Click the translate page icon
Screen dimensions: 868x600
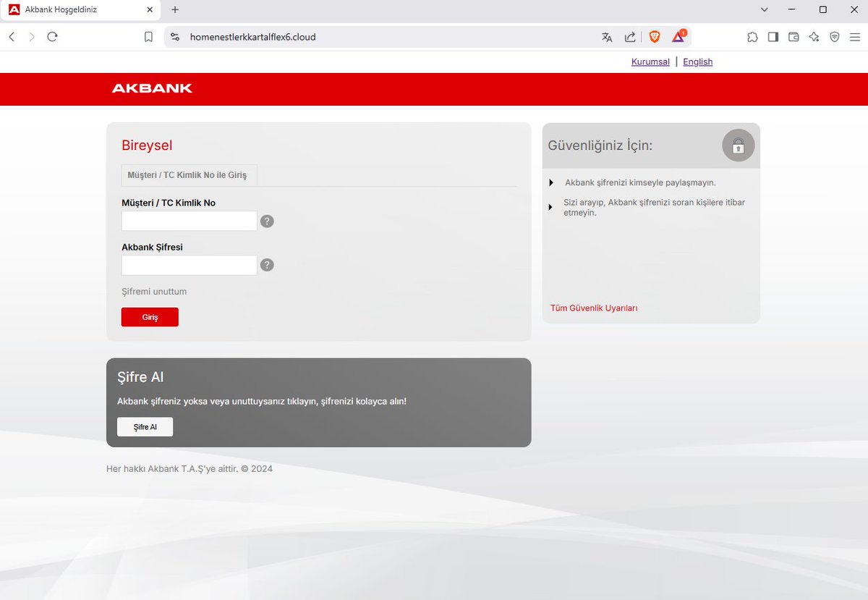pos(607,37)
